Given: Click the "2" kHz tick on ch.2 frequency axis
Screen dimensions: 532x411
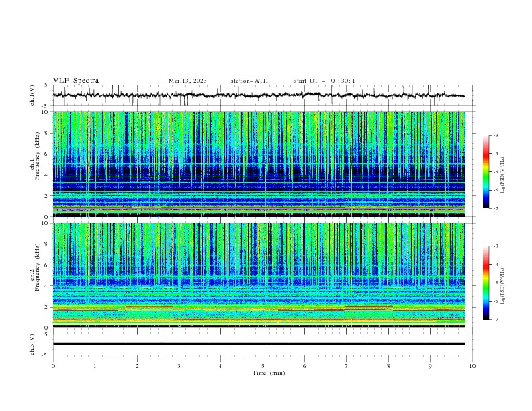Looking at the screenshot, I should tap(47, 307).
